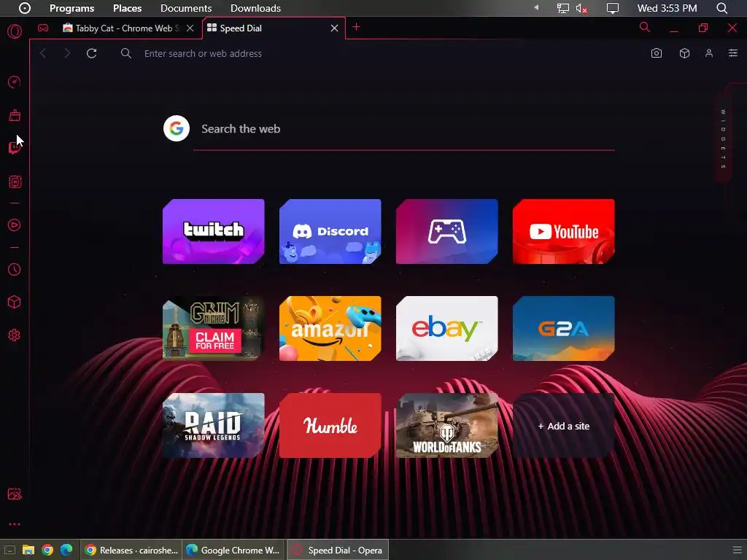Open the YouTube speed dial tile

point(564,231)
